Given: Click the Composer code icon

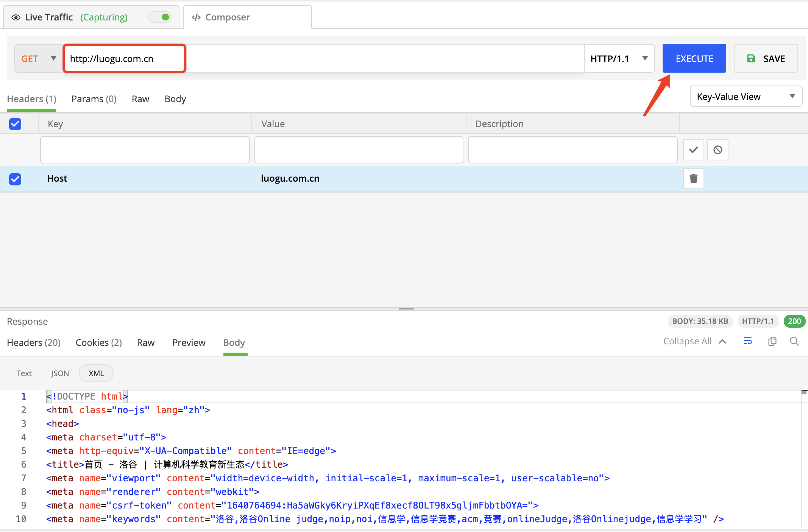Looking at the screenshot, I should tap(196, 17).
